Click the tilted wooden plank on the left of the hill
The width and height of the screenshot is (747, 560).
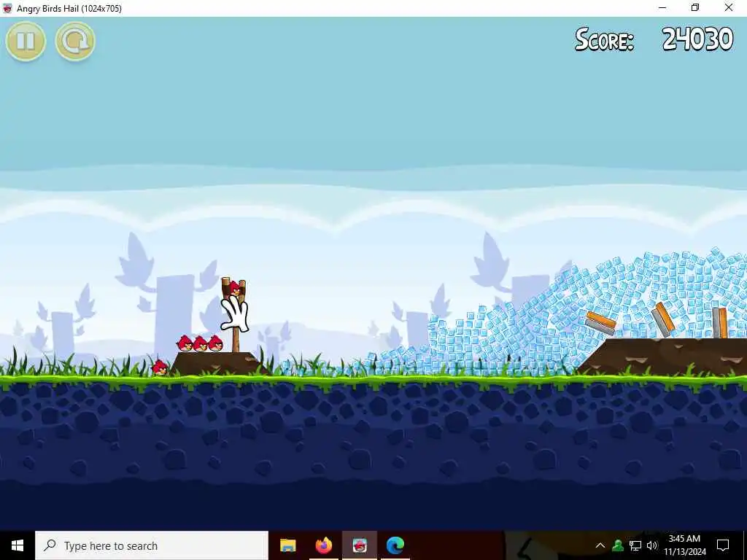pos(600,321)
